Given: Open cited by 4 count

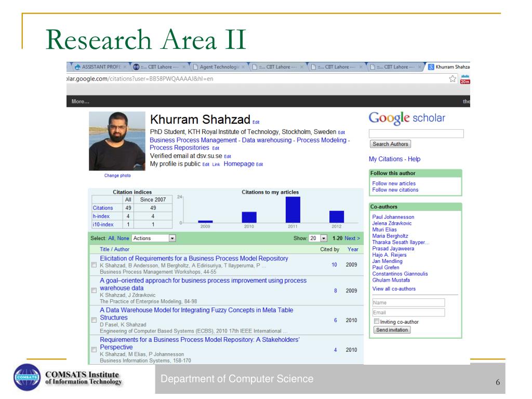Looking at the screenshot, I should (x=336, y=350).
